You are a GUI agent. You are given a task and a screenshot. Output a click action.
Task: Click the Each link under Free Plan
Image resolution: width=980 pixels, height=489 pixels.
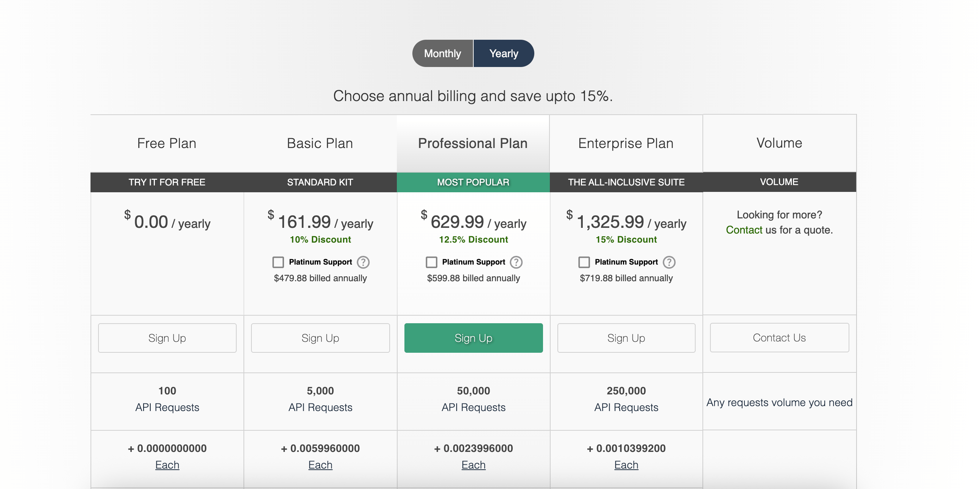(167, 465)
